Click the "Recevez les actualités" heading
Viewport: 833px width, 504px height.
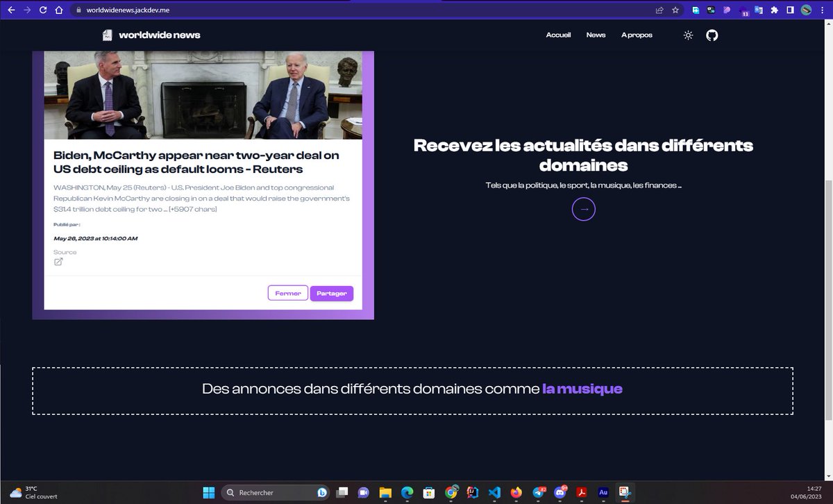pyautogui.click(x=583, y=155)
